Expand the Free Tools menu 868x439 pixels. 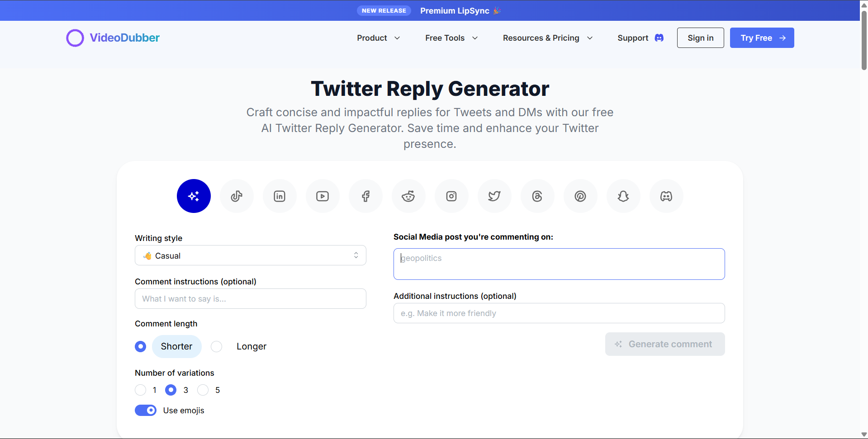(x=451, y=38)
